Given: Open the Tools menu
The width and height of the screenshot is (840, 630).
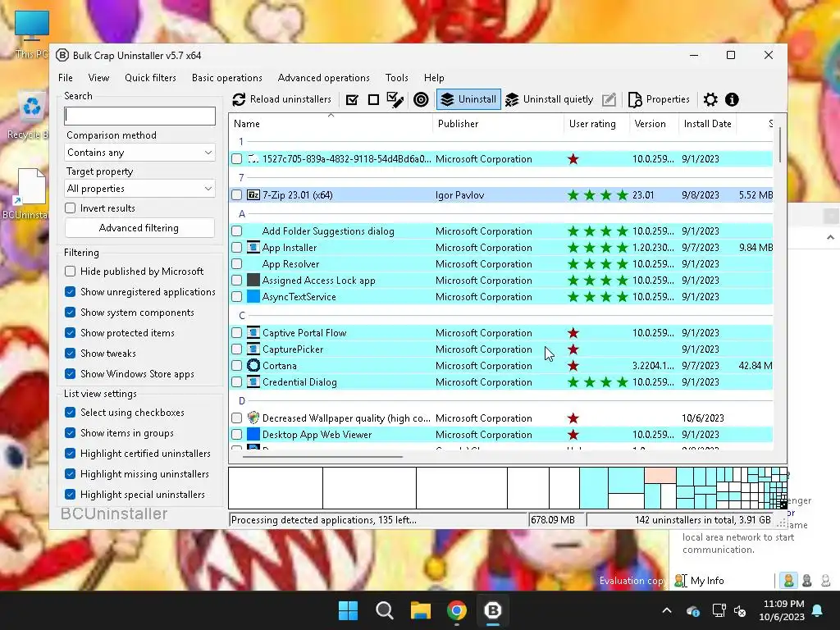Looking at the screenshot, I should pos(397,78).
